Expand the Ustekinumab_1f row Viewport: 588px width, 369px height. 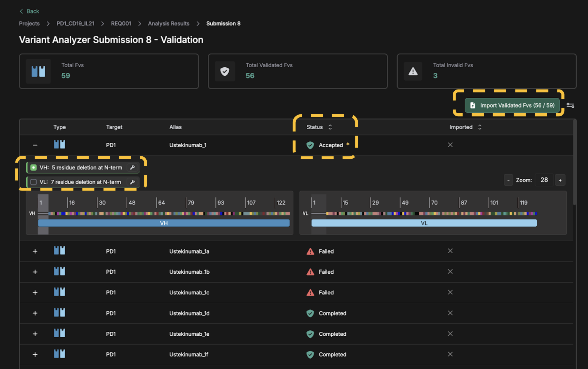coord(35,355)
